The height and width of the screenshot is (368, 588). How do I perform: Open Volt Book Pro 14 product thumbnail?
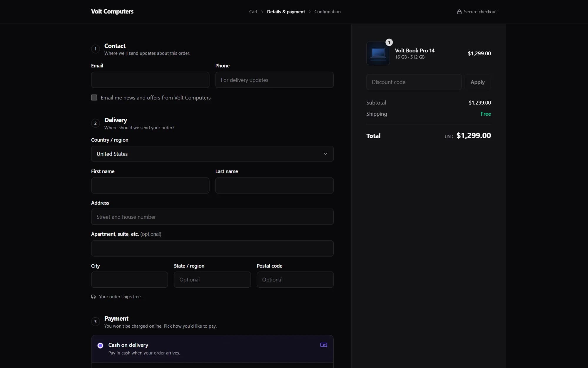tap(378, 53)
